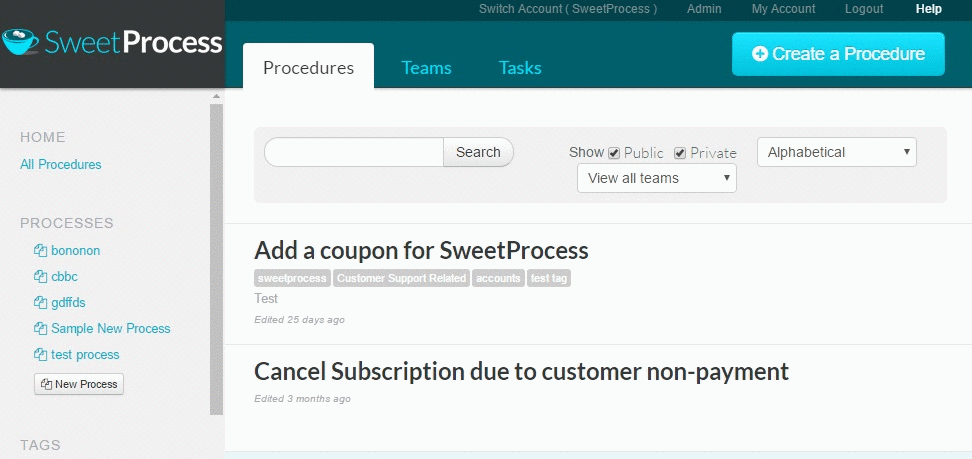972x459 pixels.
Task: Click the process icon beside gdffds
Action: click(41, 303)
